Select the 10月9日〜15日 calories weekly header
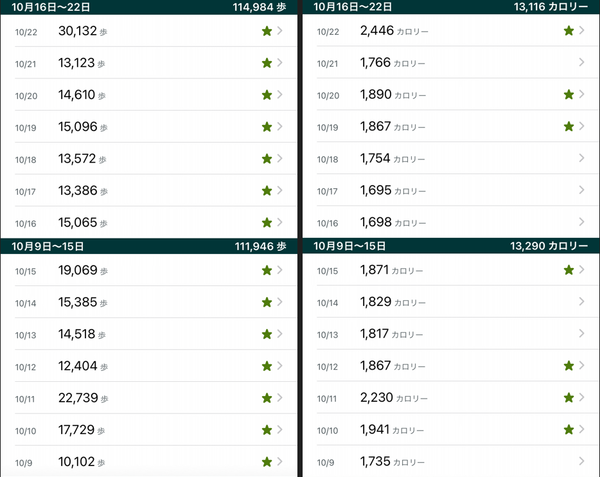This screenshot has width=600, height=477. (x=451, y=246)
